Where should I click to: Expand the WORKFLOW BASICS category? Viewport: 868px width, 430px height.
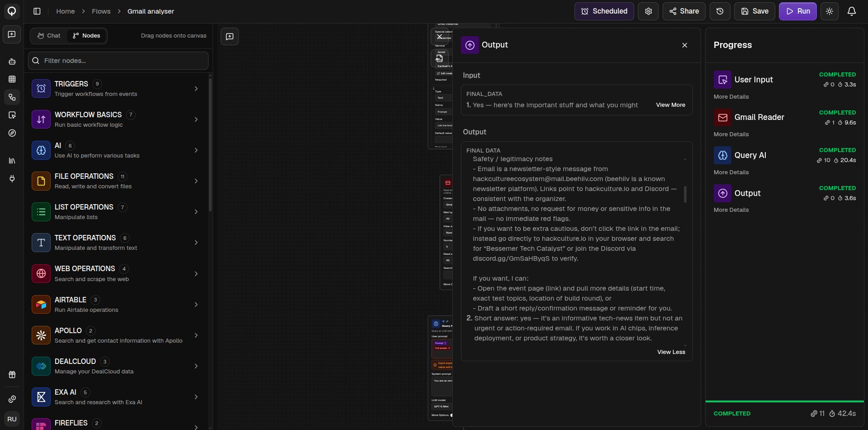(196, 119)
